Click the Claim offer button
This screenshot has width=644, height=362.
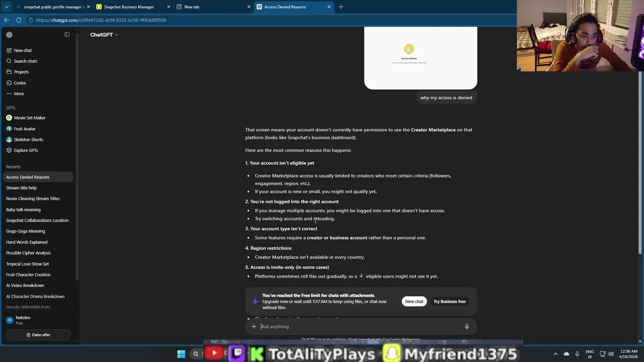pyautogui.click(x=38, y=335)
